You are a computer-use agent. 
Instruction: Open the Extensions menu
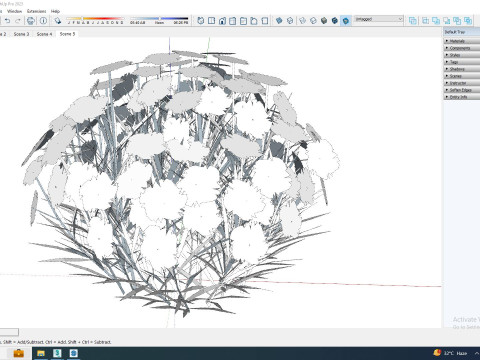[x=36, y=11]
